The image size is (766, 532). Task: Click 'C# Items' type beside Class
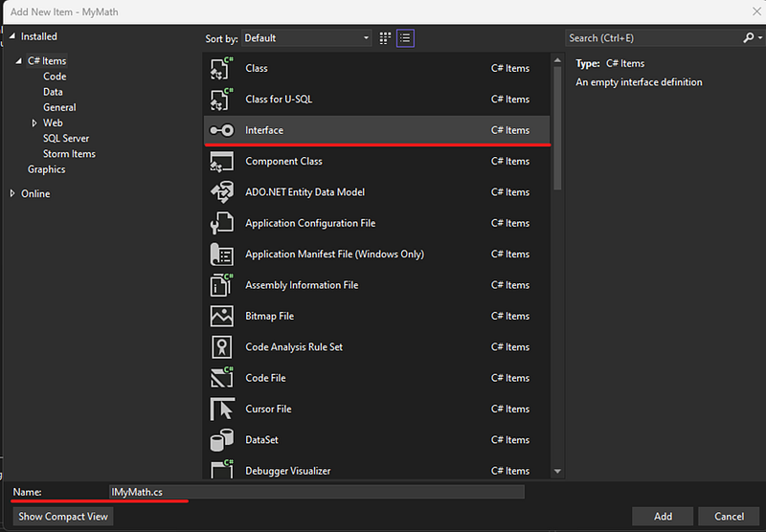(x=510, y=68)
